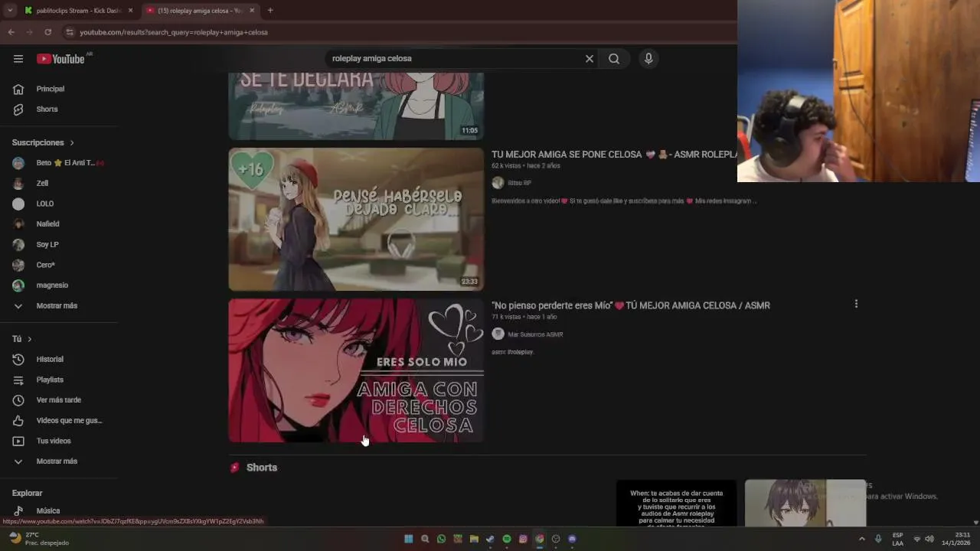Open a new browser tab

point(270,11)
